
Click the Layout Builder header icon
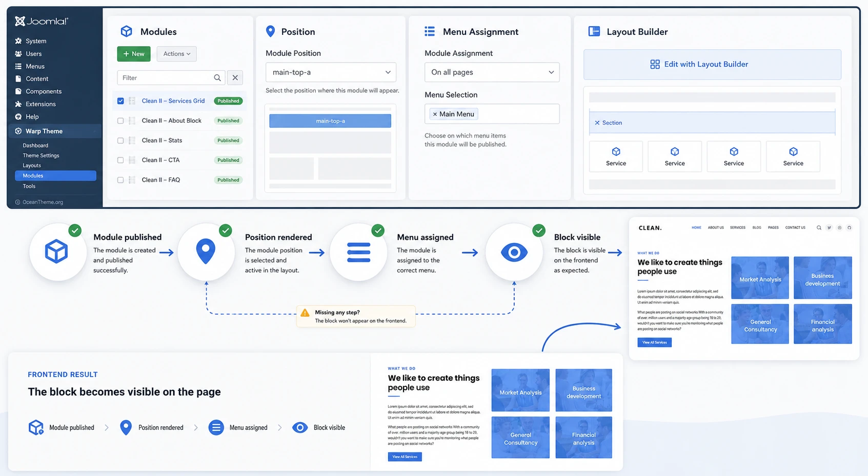[x=594, y=31]
